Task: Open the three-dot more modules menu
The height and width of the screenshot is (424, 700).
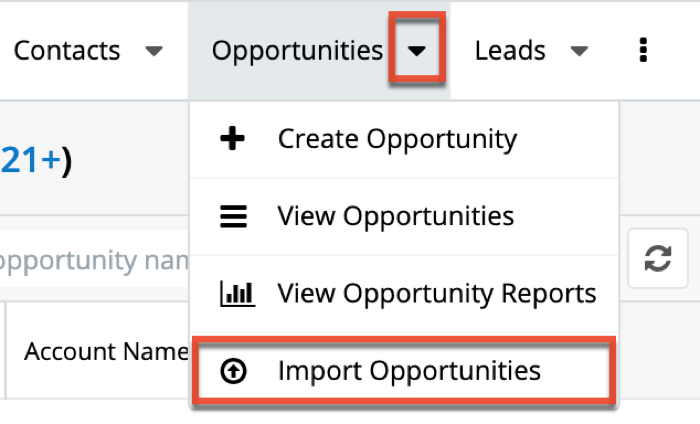Action: tap(643, 50)
